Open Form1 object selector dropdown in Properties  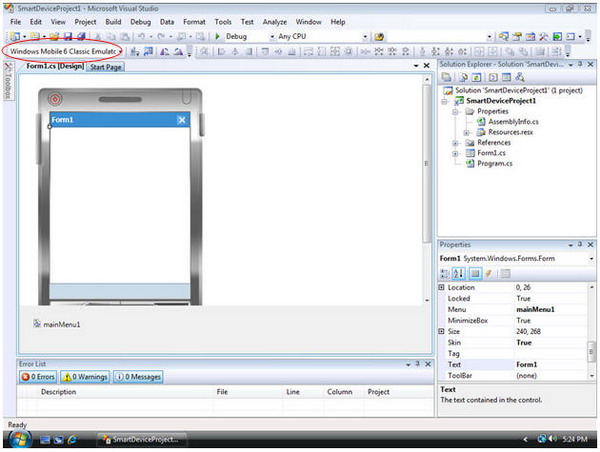(591, 259)
